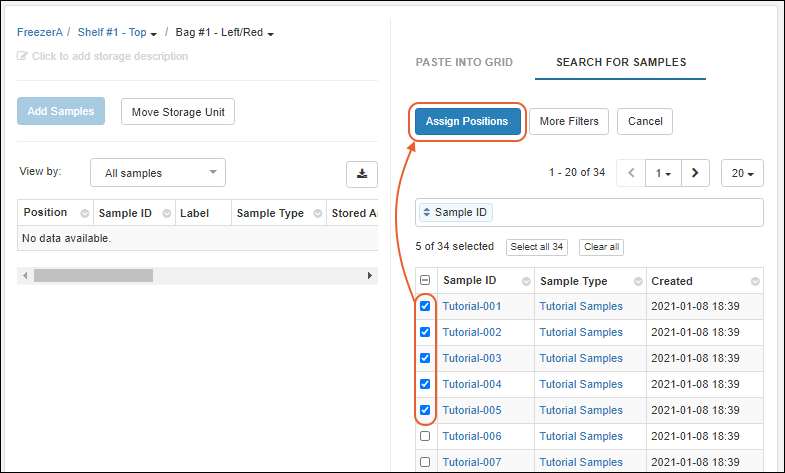Click Sample ID sort chip icon

(427, 213)
